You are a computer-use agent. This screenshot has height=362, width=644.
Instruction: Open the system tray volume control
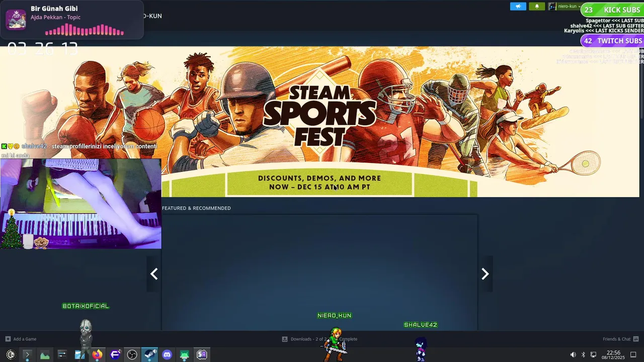[573, 354]
